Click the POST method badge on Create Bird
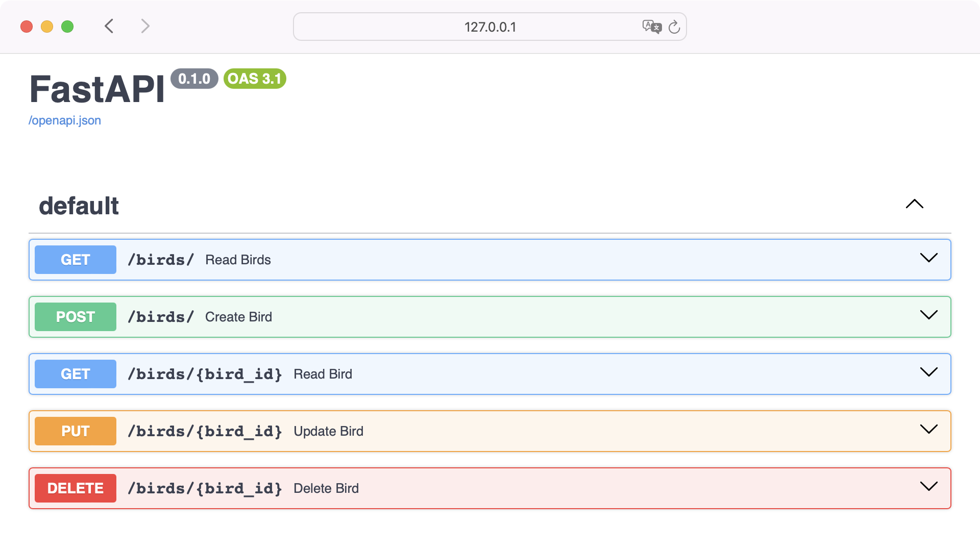This screenshot has width=980, height=551. (x=75, y=316)
